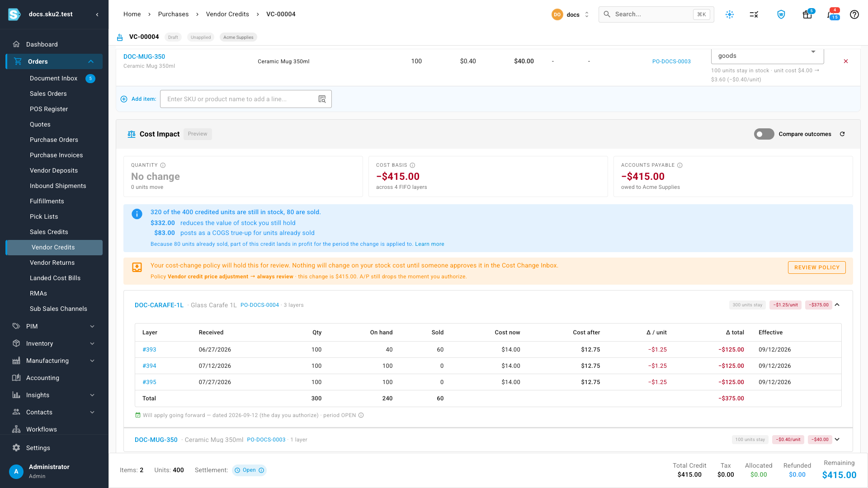The height and width of the screenshot is (488, 868).
Task: Open the docs account switcher
Action: tap(571, 14)
